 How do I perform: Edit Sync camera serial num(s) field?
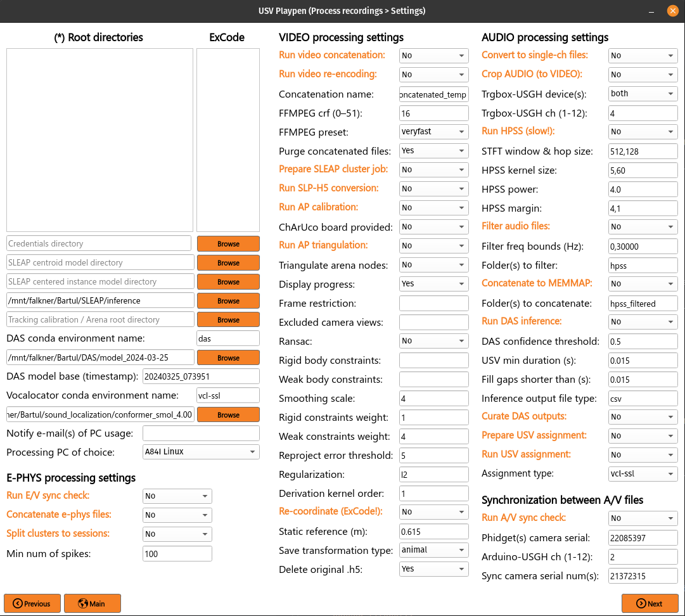click(x=643, y=576)
